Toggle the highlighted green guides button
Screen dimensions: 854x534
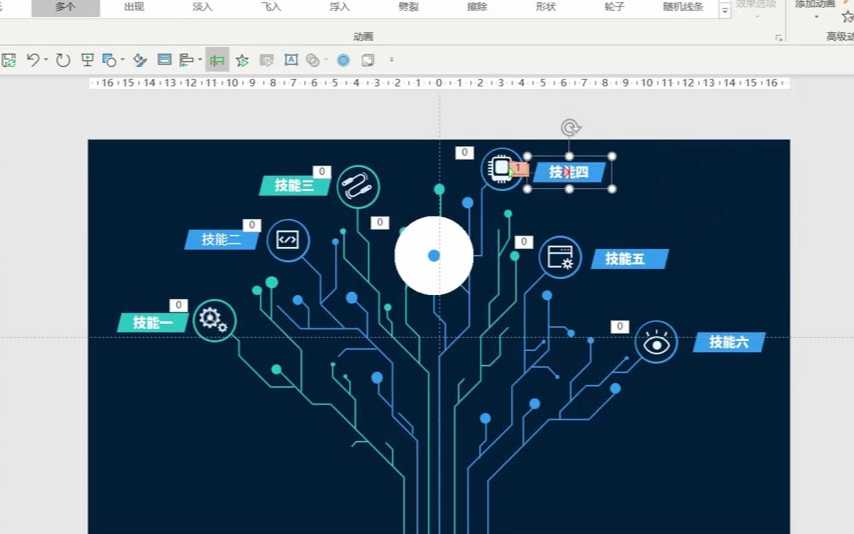217,60
